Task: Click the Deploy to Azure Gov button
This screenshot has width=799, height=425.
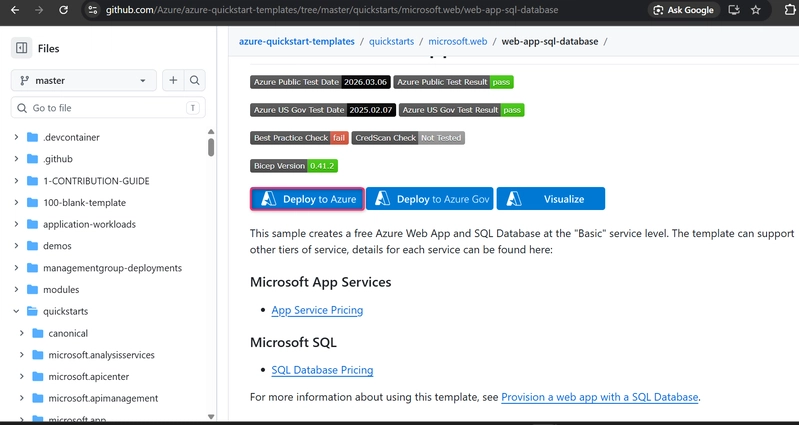Action: [x=430, y=199]
